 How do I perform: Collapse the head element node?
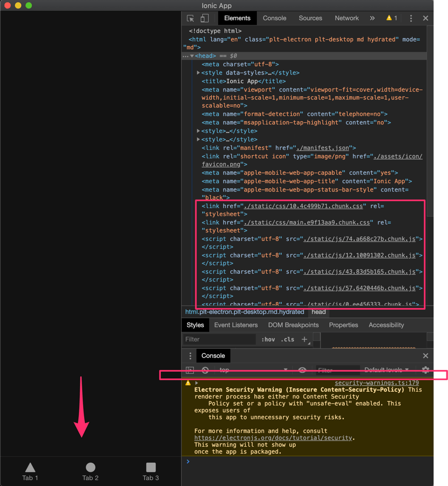pos(192,56)
